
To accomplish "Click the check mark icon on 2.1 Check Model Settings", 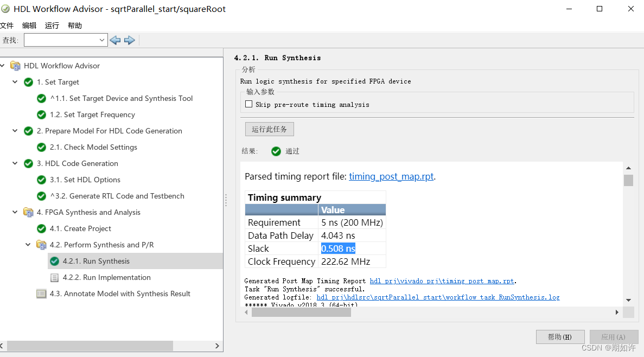I will (41, 147).
